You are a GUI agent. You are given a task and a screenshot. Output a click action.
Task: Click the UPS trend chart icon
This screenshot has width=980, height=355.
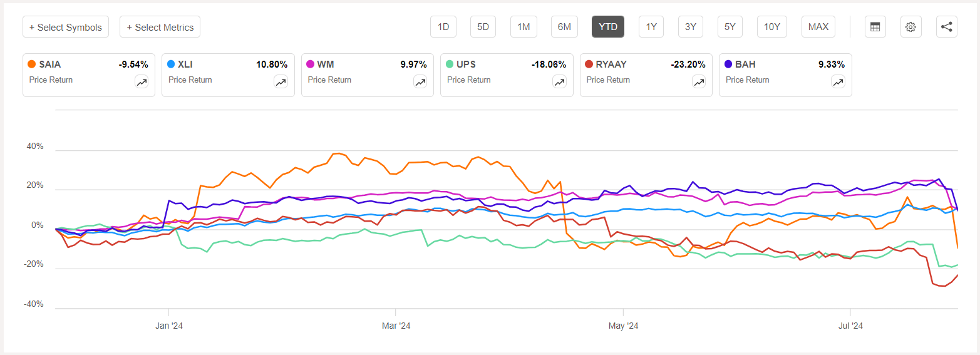[x=559, y=81]
